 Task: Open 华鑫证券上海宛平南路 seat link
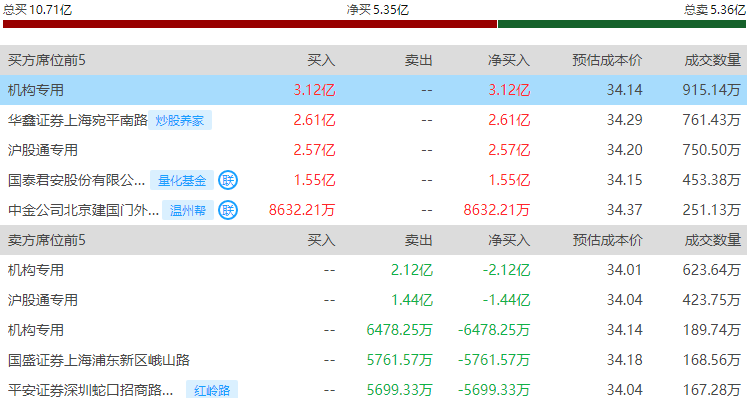click(78, 120)
